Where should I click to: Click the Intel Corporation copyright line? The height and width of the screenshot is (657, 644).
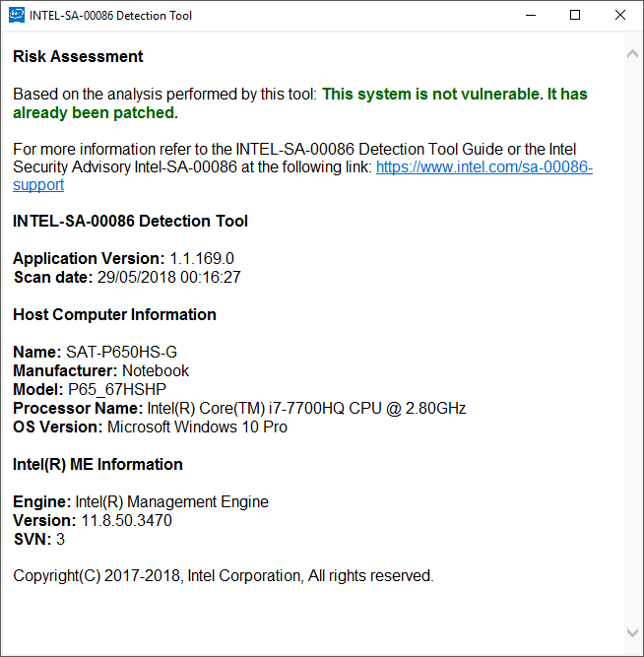224,576
